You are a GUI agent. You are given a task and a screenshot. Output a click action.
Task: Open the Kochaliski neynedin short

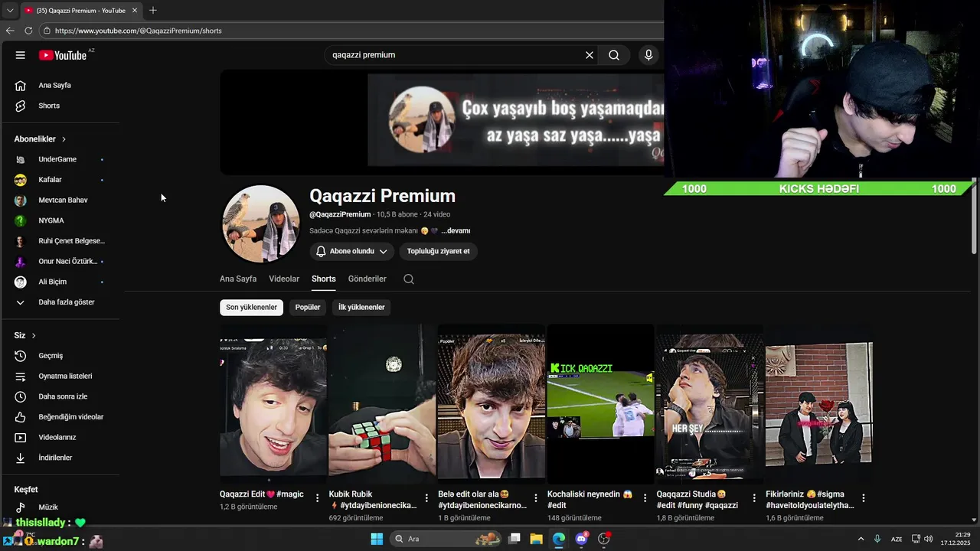point(600,404)
